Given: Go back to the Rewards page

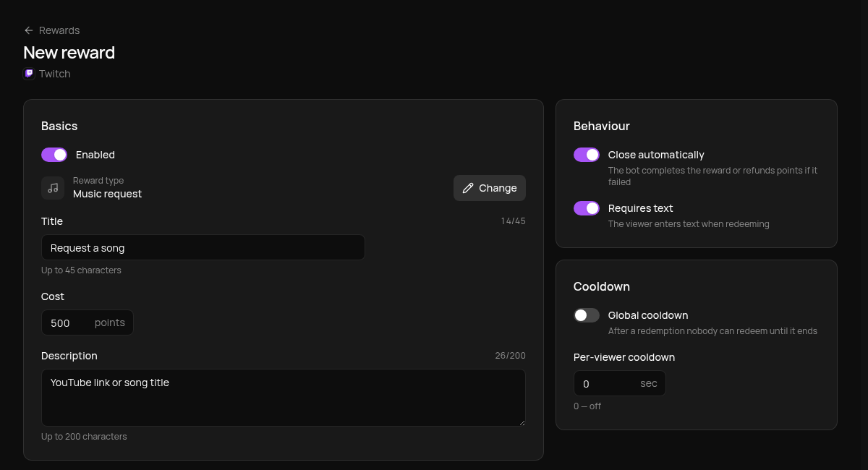Looking at the screenshot, I should pos(51,30).
